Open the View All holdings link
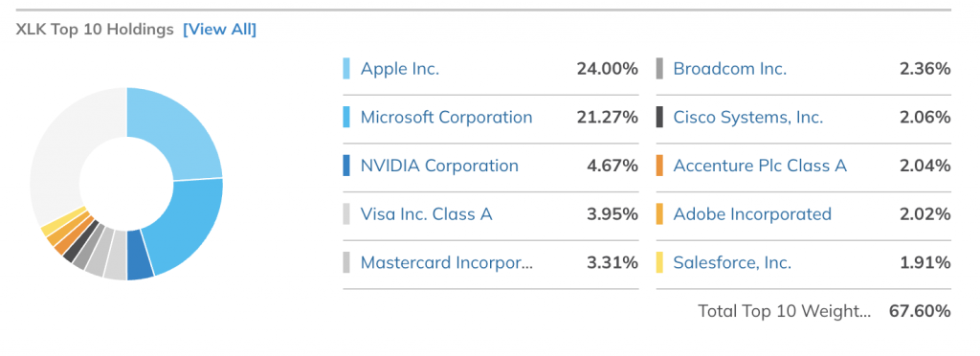Image resolution: width=980 pixels, height=356 pixels. pyautogui.click(x=219, y=30)
